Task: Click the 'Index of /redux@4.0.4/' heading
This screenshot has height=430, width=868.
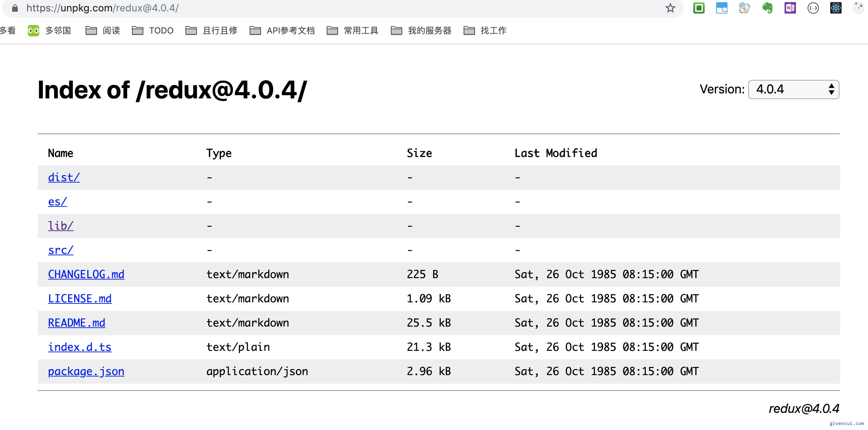Action: [172, 90]
